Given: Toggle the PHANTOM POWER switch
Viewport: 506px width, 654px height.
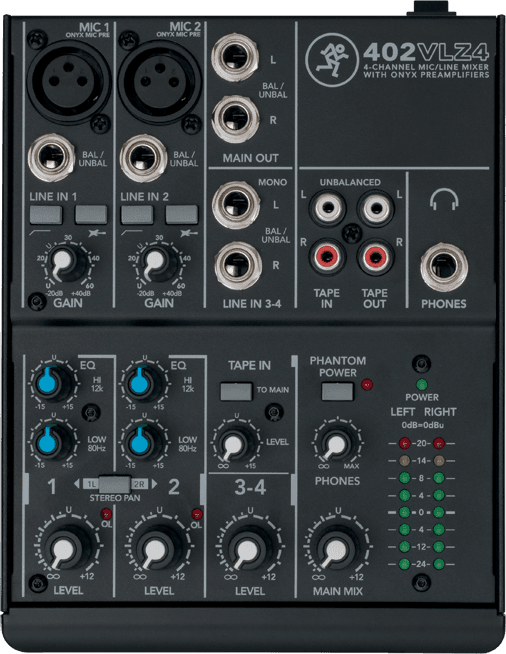Looking at the screenshot, I should point(337,392).
